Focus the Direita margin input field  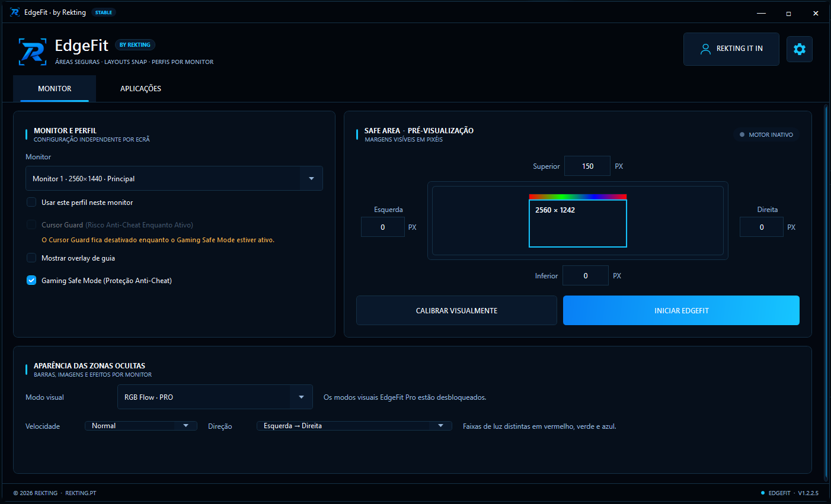[762, 227]
